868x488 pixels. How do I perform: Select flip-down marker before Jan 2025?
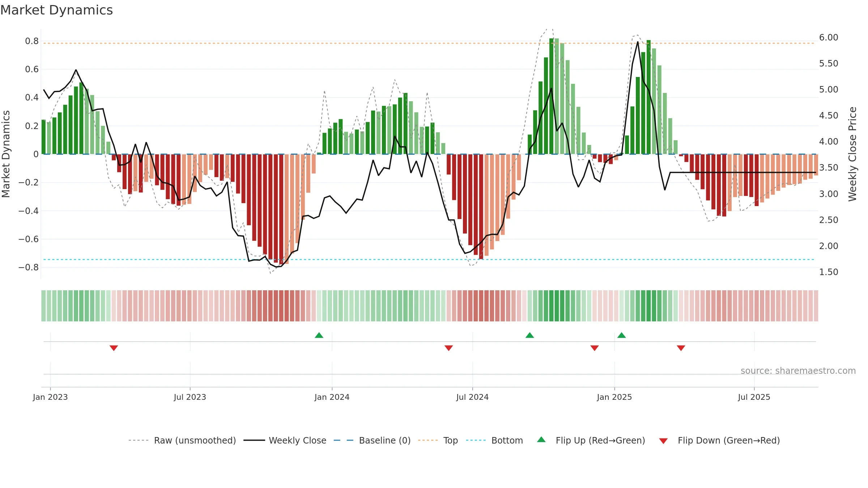(x=595, y=348)
